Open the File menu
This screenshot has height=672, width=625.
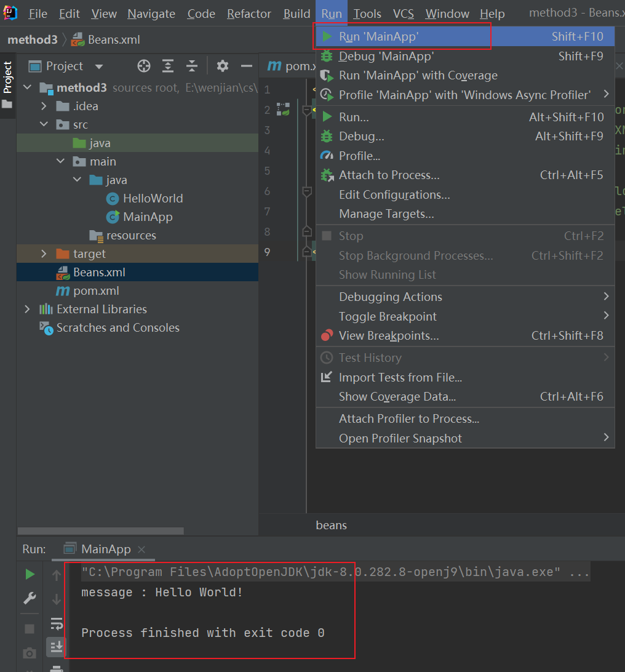point(38,14)
